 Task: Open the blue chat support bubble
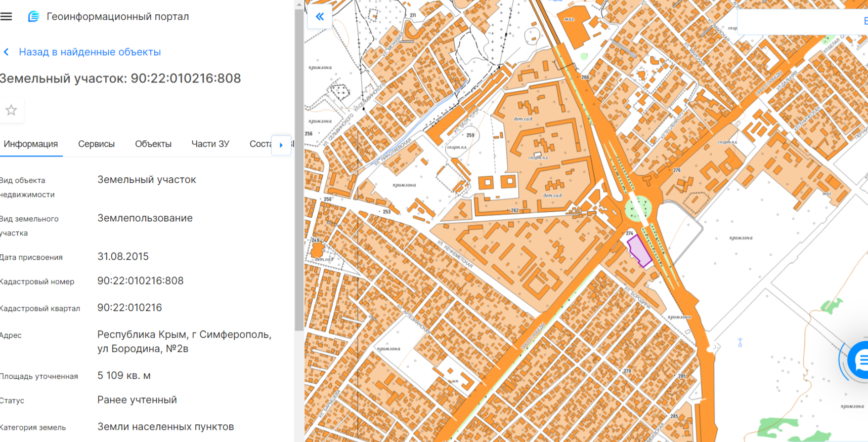point(859,360)
